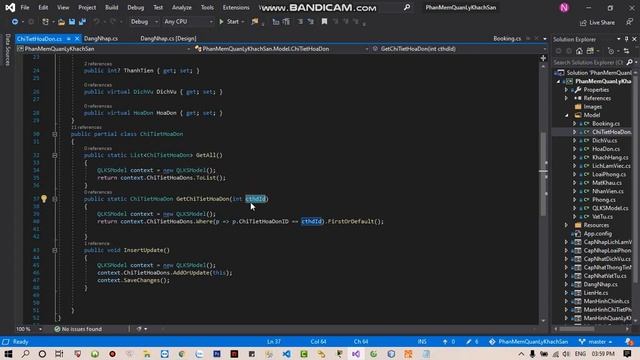
Task: Switch to the Booking.cs preview tab
Action: pos(507,38)
